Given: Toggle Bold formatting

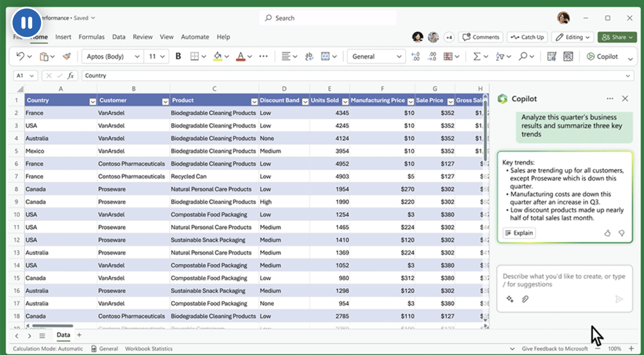Looking at the screenshot, I should (x=178, y=56).
